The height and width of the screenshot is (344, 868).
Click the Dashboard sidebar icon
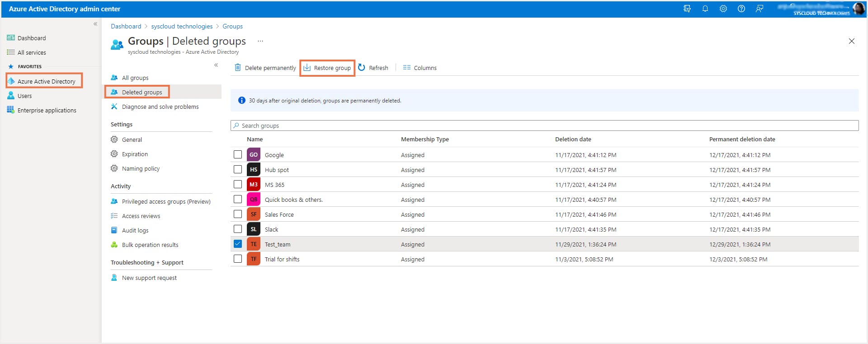point(11,38)
